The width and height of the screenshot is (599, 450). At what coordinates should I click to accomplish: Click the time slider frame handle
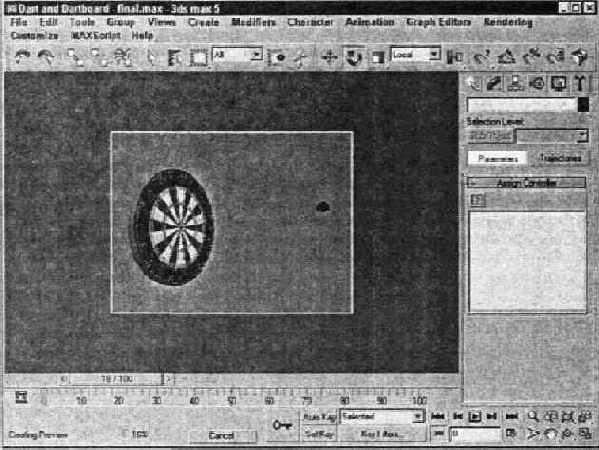pos(117,379)
